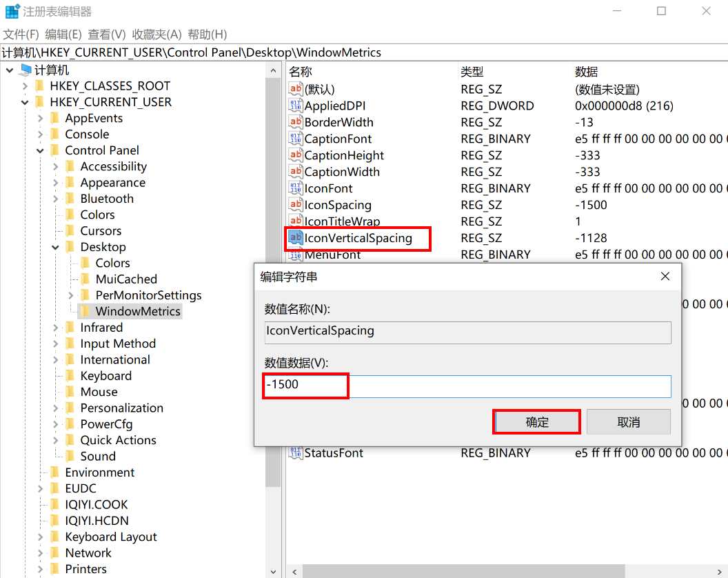
Task: Open the 文件(F) menu
Action: pos(21,34)
